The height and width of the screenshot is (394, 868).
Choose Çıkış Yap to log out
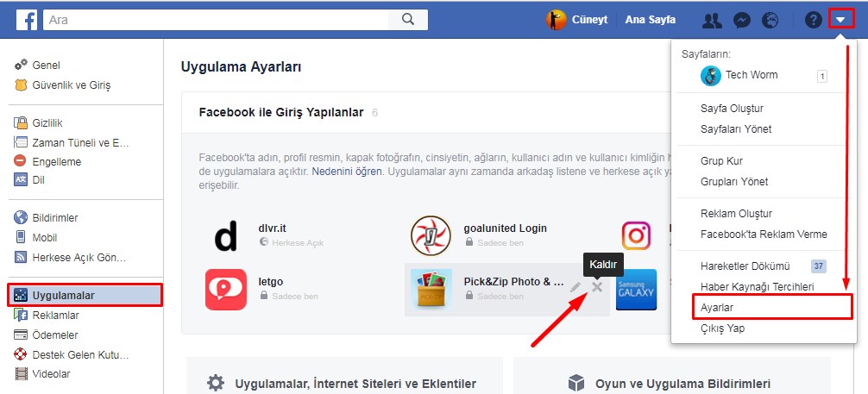pos(722,328)
